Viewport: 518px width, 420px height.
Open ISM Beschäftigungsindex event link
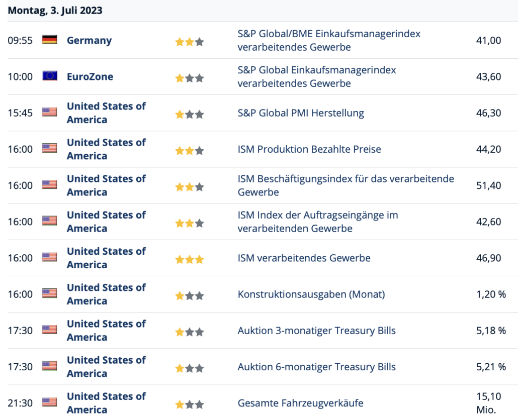(x=346, y=185)
